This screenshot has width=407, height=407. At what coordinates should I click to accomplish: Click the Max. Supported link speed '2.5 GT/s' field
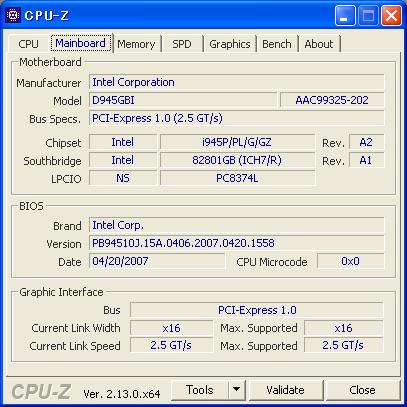coord(344,345)
